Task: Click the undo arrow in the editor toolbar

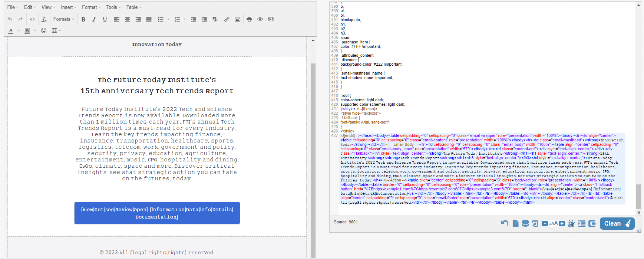Action: pyautogui.click(x=10, y=19)
